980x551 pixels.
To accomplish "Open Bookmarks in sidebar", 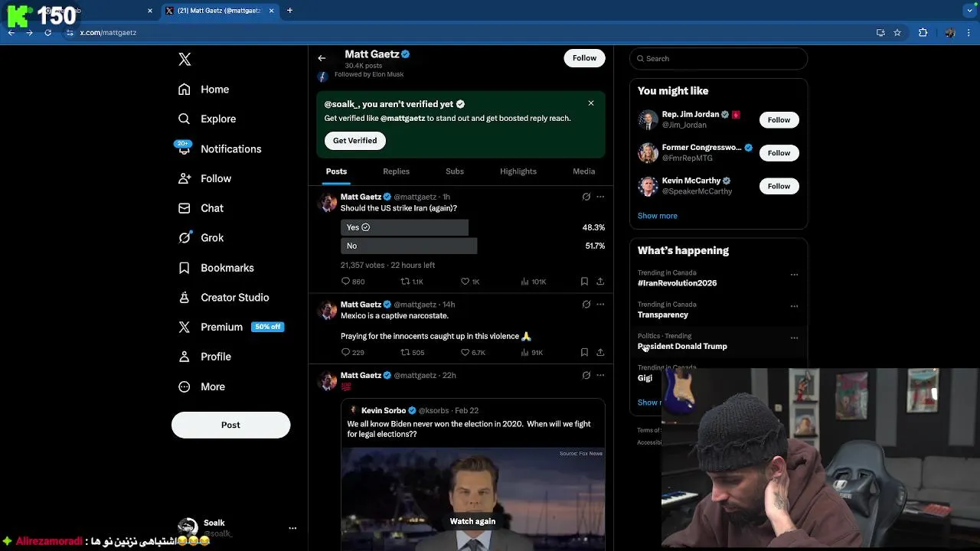I will [216, 268].
